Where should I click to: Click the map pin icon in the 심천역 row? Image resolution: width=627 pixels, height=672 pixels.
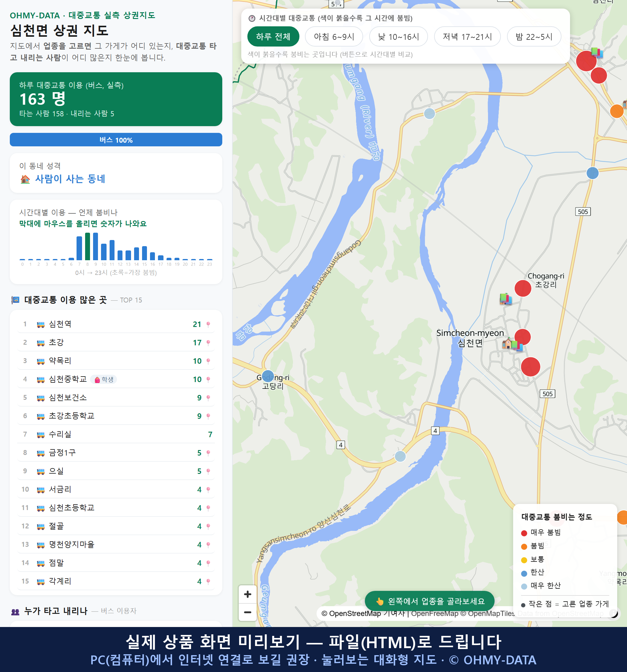pos(208,325)
